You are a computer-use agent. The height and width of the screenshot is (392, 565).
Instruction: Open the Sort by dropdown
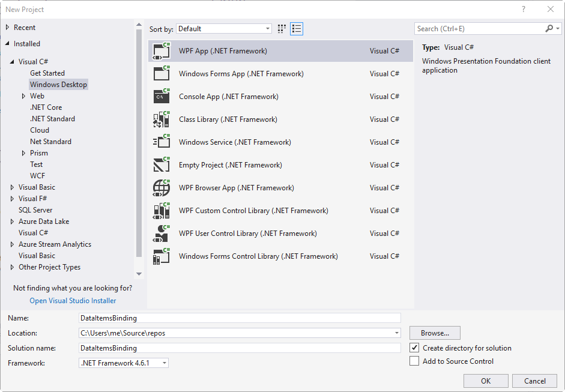point(267,28)
